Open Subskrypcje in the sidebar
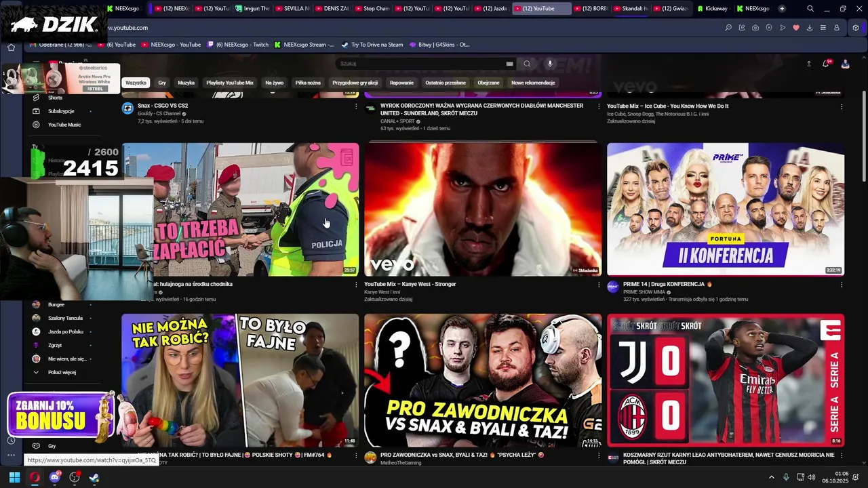The width and height of the screenshot is (868, 488). point(61,111)
